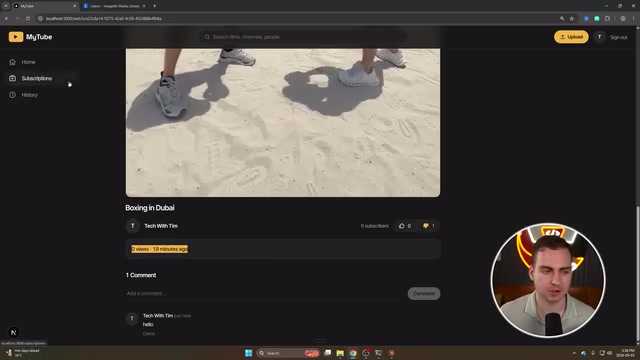
Task: Like the video with thumbs up
Action: pyautogui.click(x=405, y=226)
